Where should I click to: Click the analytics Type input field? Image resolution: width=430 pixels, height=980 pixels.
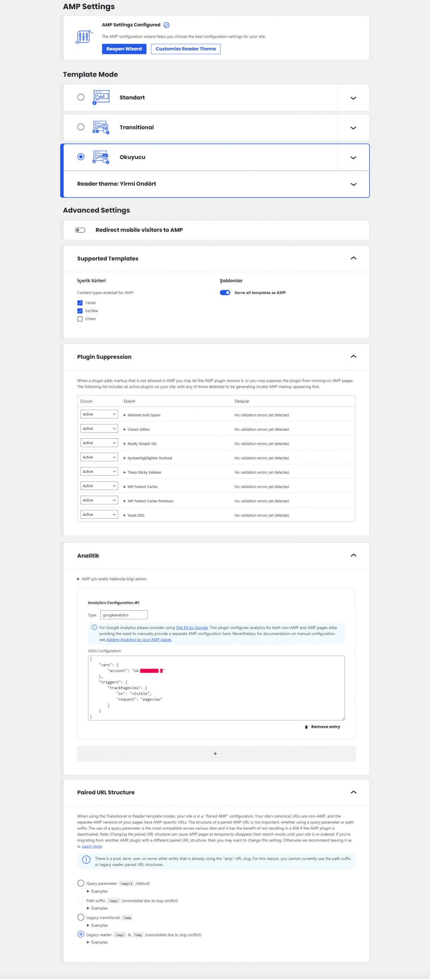pos(124,615)
